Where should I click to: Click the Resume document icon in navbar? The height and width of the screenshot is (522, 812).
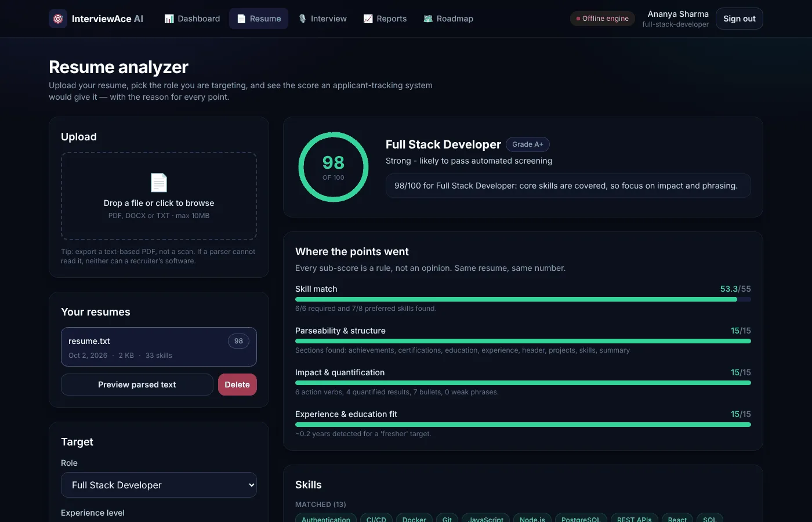pyautogui.click(x=241, y=19)
